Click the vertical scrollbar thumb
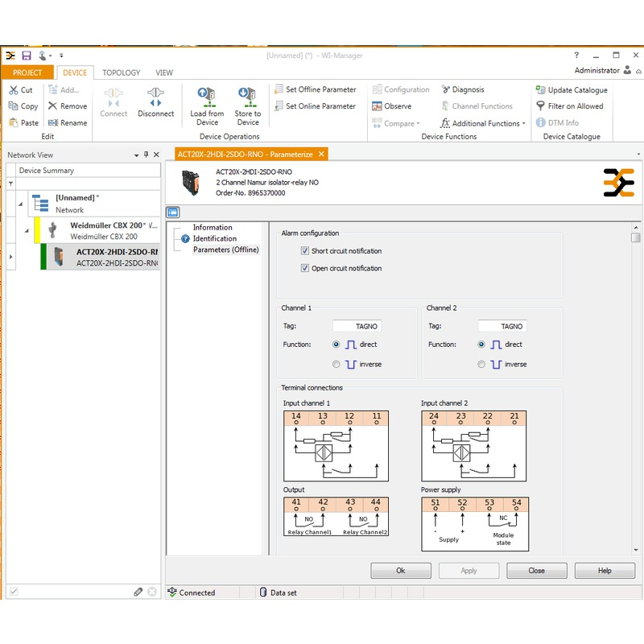The height and width of the screenshot is (644, 644). [x=636, y=237]
